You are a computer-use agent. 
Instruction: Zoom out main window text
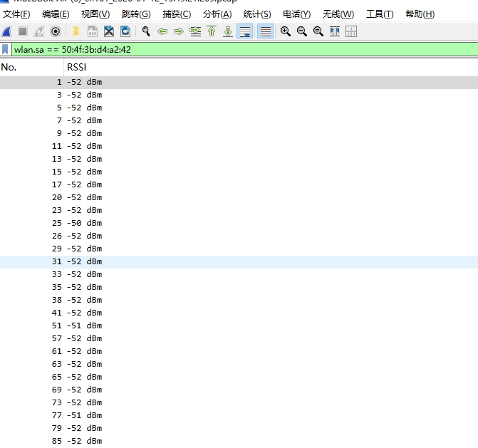coord(302,31)
